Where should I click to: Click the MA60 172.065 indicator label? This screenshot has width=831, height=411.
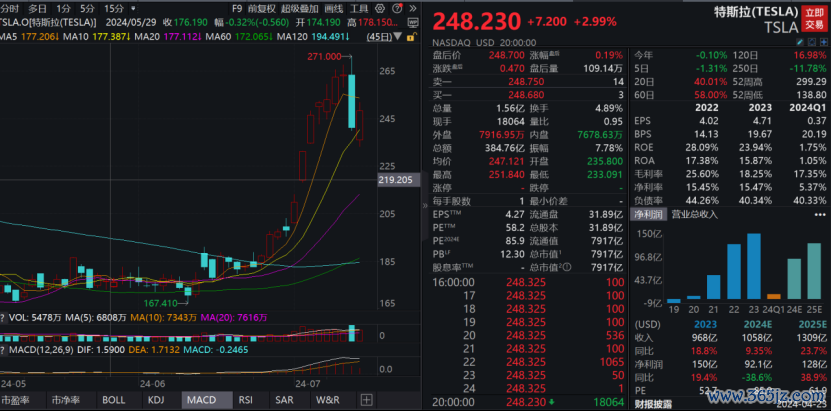click(x=240, y=36)
